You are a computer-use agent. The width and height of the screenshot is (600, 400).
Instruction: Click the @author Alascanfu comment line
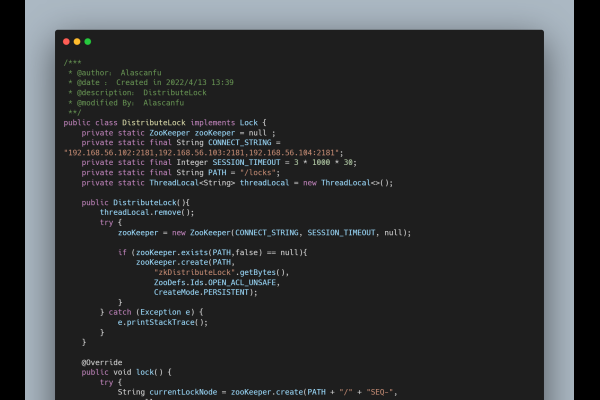[x=112, y=72]
